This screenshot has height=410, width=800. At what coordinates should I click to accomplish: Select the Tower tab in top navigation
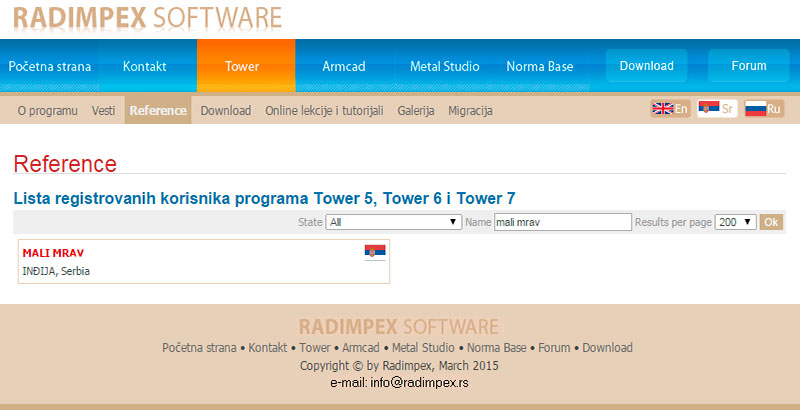click(x=246, y=66)
